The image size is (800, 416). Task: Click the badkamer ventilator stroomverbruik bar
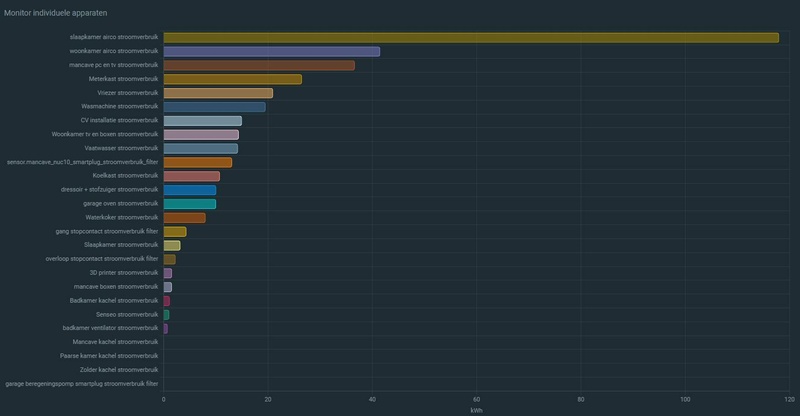(x=165, y=329)
